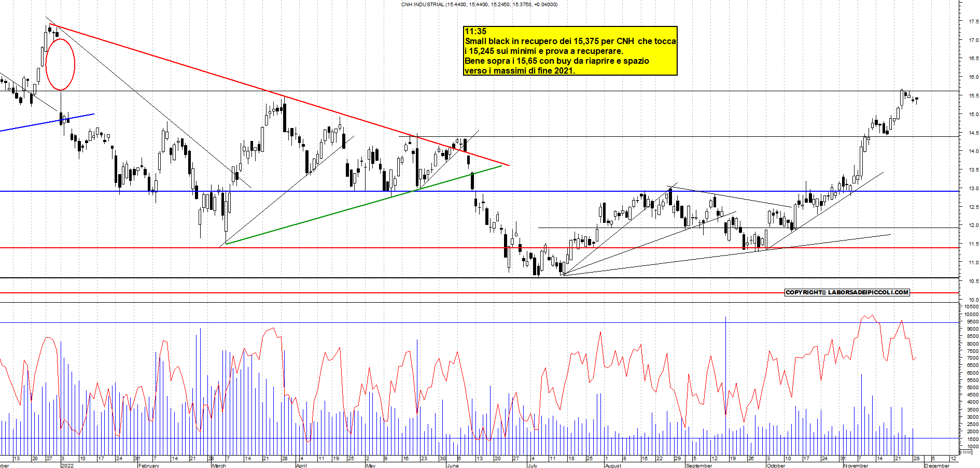This screenshot has width=980, height=468.
Task: Click the COPYRIGHT LABORSADEIPICCOLI.COM label
Action: coord(847,292)
